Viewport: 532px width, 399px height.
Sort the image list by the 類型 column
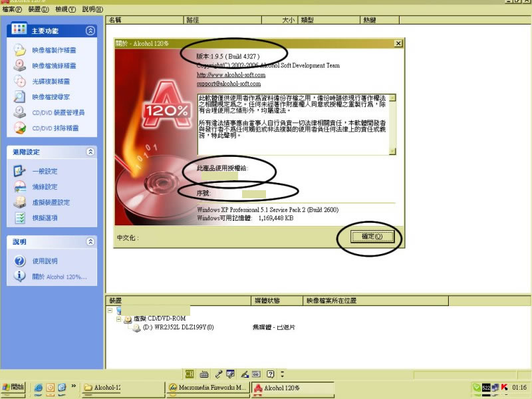tap(329, 20)
